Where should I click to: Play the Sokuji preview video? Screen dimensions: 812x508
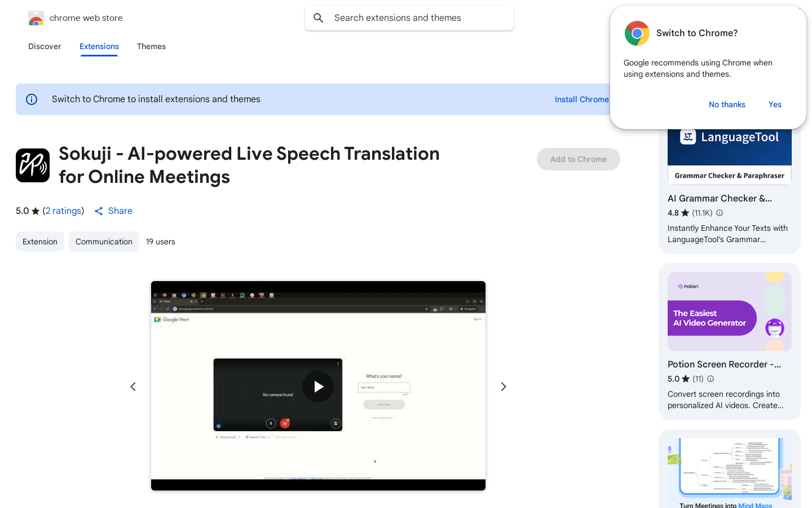(318, 387)
